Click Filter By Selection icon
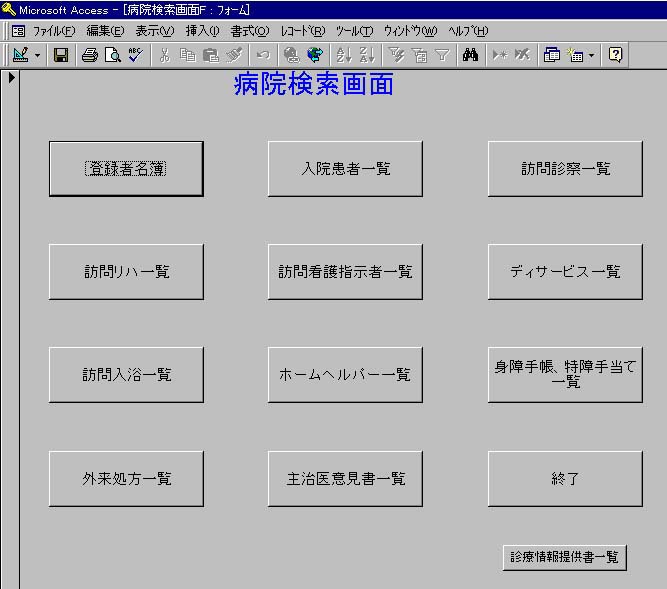The height and width of the screenshot is (589, 667). [396, 55]
